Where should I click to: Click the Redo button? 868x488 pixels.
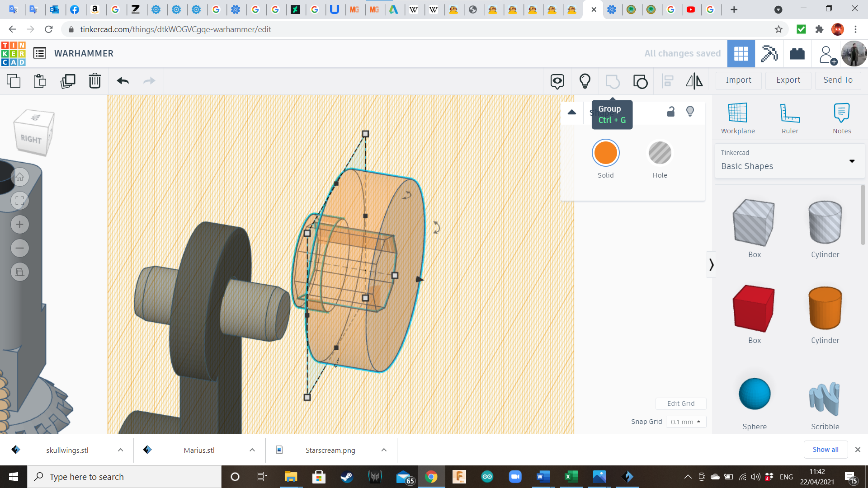point(149,80)
